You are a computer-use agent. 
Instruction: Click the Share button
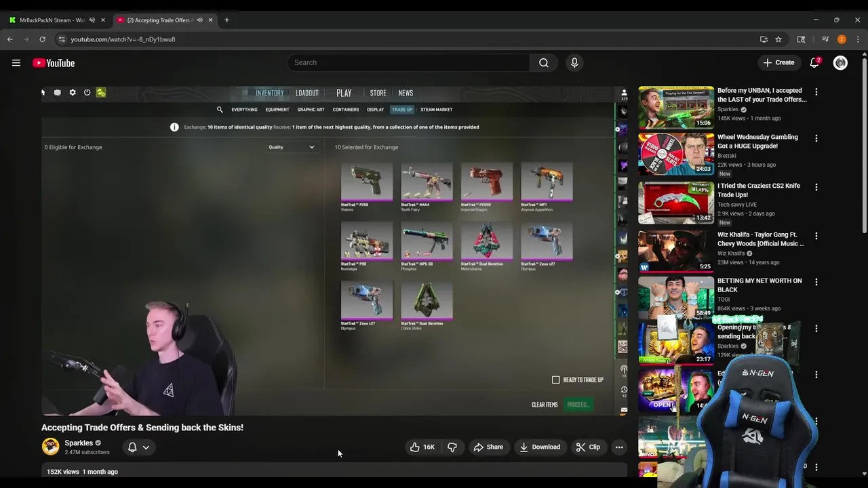(x=488, y=447)
